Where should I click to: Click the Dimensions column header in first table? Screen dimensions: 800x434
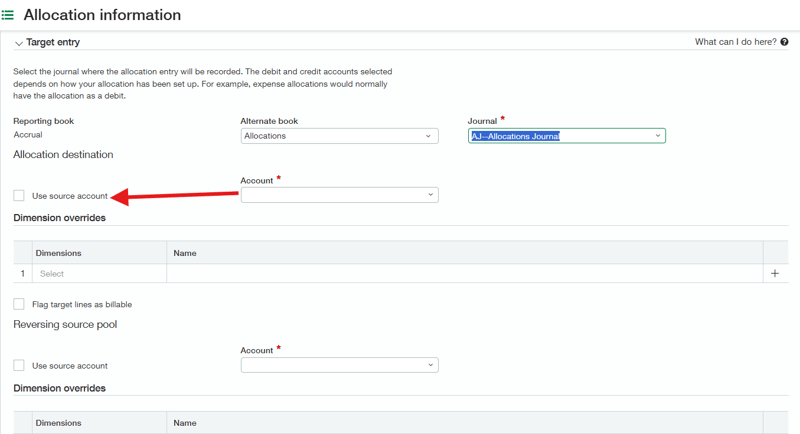click(59, 253)
